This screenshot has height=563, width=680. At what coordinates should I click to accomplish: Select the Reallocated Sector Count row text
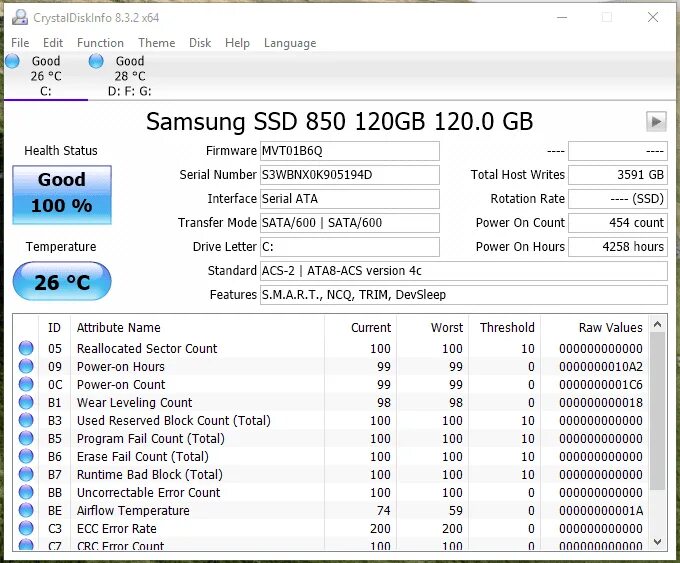(x=147, y=349)
